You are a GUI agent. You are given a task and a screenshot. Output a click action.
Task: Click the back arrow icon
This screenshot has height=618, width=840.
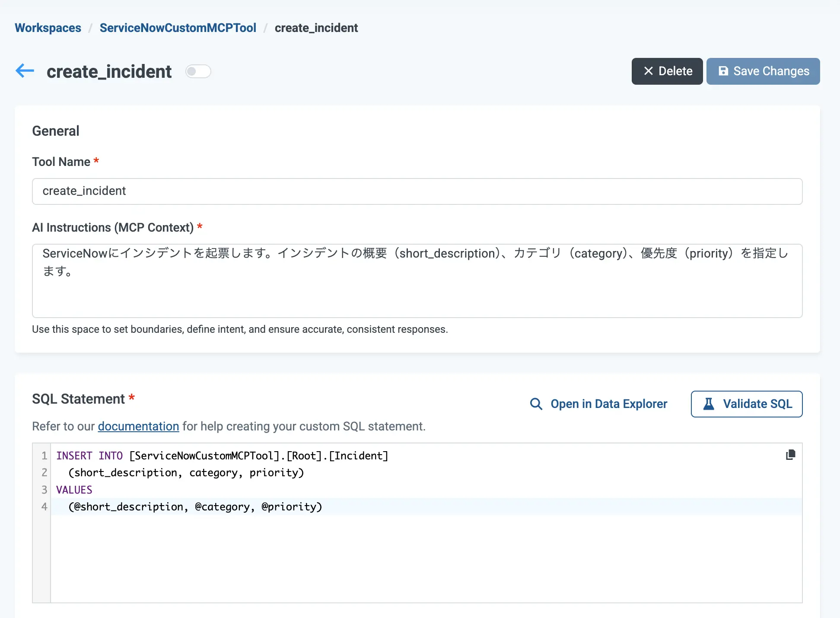click(x=25, y=71)
